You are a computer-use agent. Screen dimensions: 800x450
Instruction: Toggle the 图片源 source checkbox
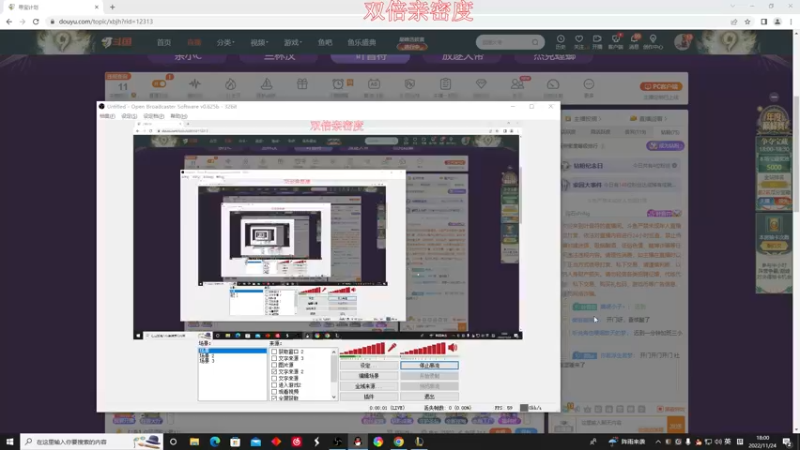coord(274,365)
